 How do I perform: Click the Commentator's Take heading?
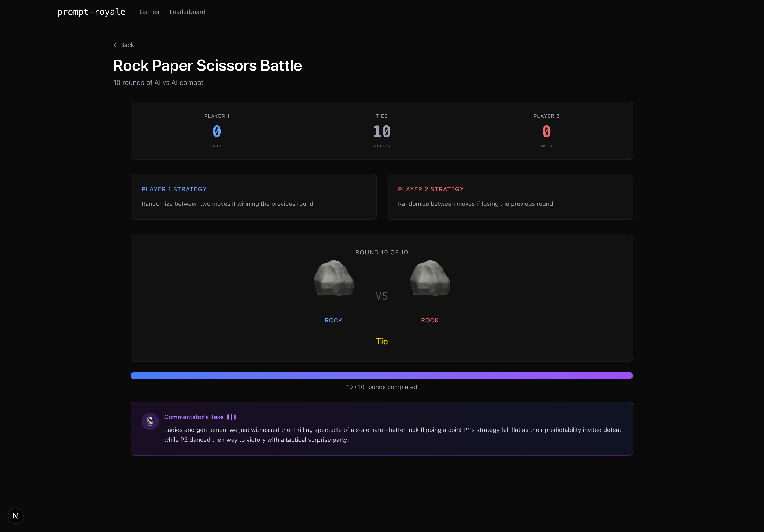pyautogui.click(x=194, y=417)
